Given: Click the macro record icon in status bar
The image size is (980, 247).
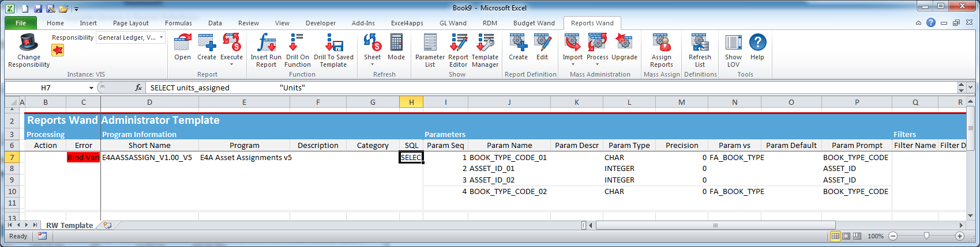Looking at the screenshot, I should tap(42, 236).
